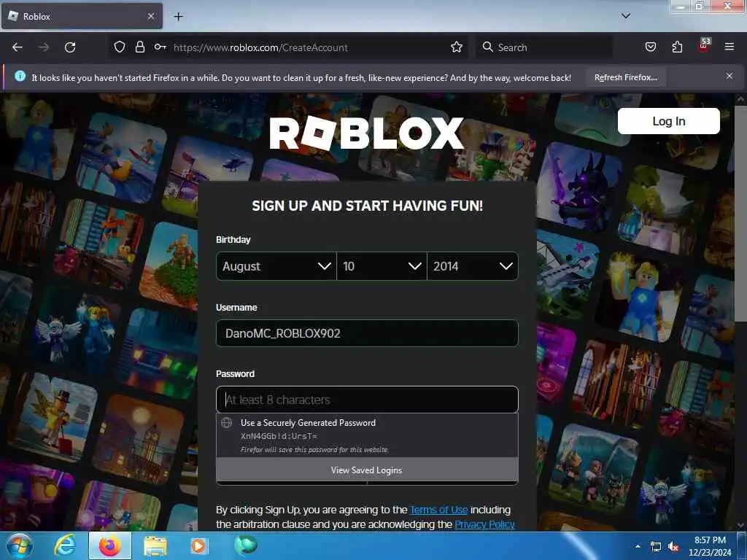Open the media player taskbar icon

(x=198, y=545)
